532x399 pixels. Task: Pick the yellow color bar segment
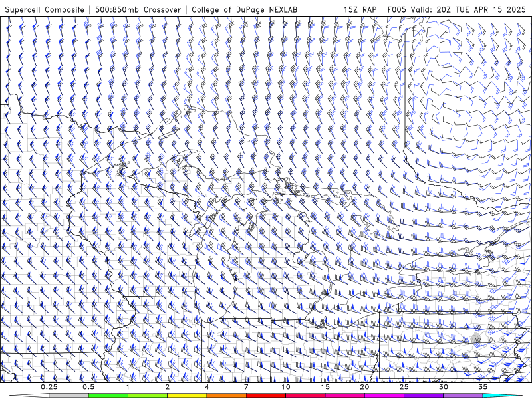click(187, 396)
